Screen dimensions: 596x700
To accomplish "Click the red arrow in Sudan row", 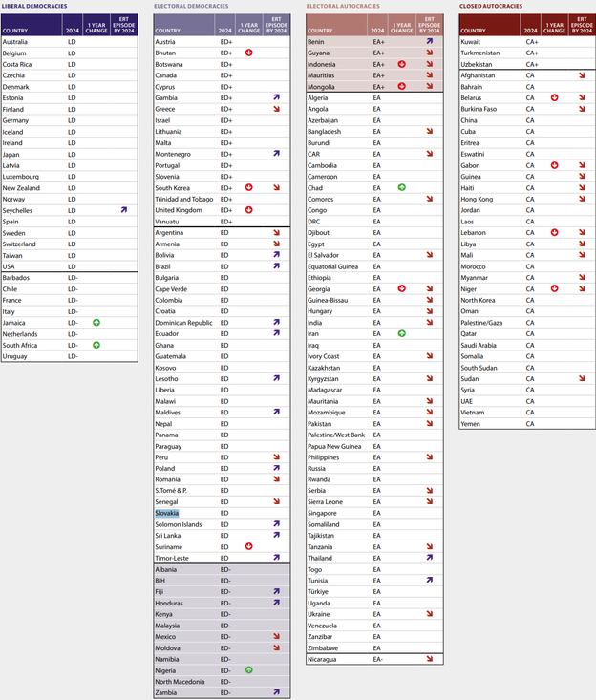I will click(581, 378).
